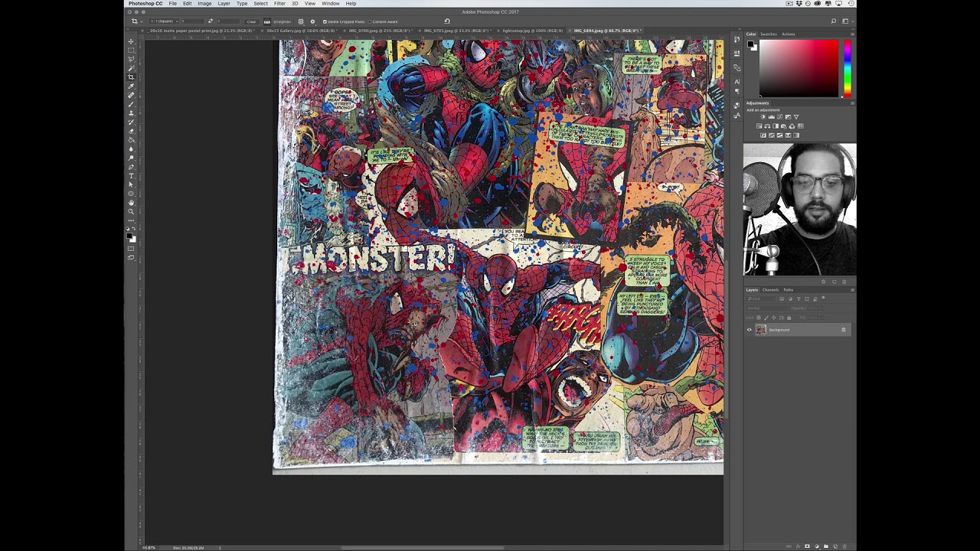Switch to the Actions tab

pyautogui.click(x=788, y=34)
